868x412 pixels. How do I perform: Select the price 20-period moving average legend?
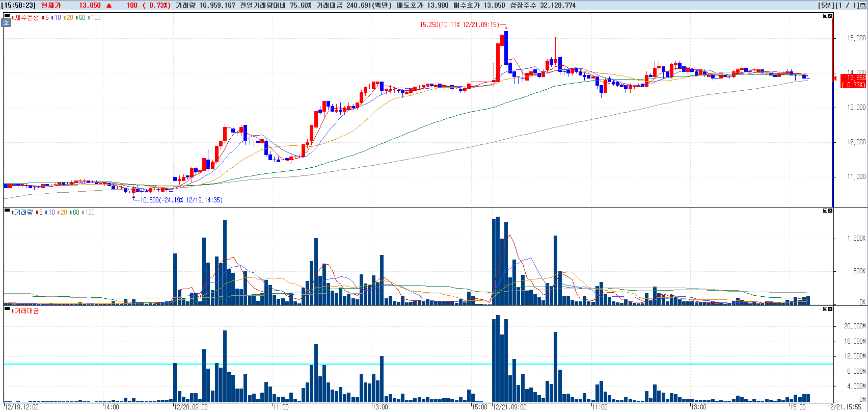(69, 17)
